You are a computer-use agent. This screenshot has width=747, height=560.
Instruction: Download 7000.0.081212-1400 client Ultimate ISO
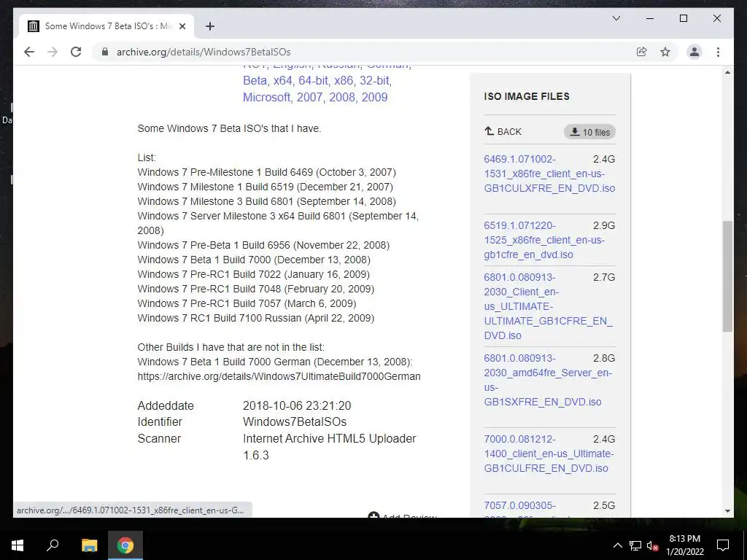coord(549,454)
